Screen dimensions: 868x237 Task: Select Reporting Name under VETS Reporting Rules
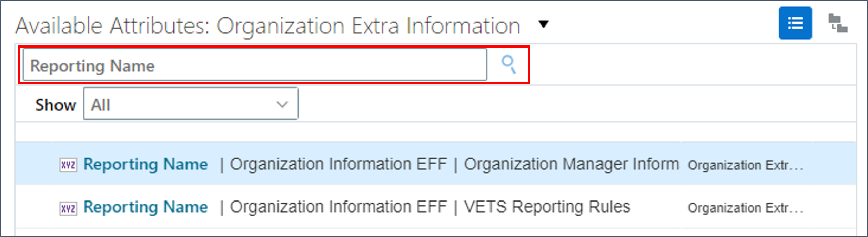[x=146, y=207]
